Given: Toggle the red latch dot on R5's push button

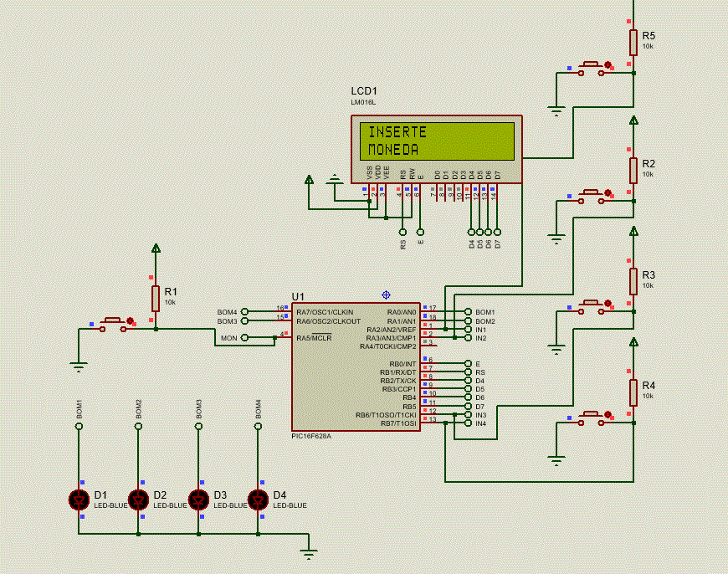Looking at the screenshot, I should 608,65.
